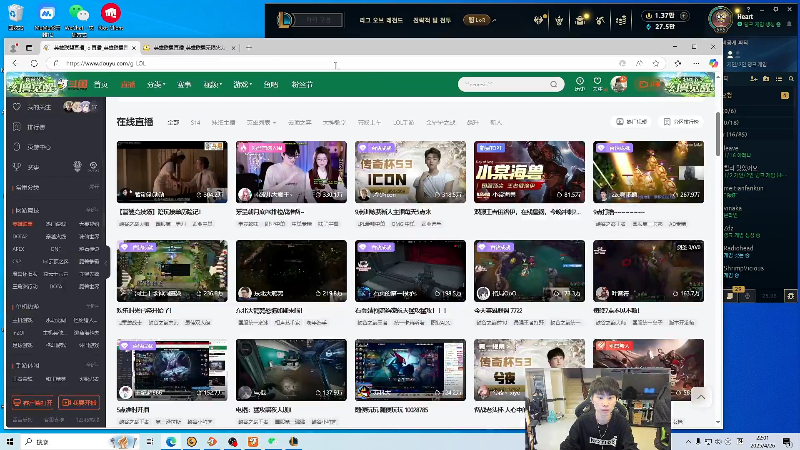Open the Recycle Bin desktop icon
Viewport: 800px width, 450px height.
point(16,16)
